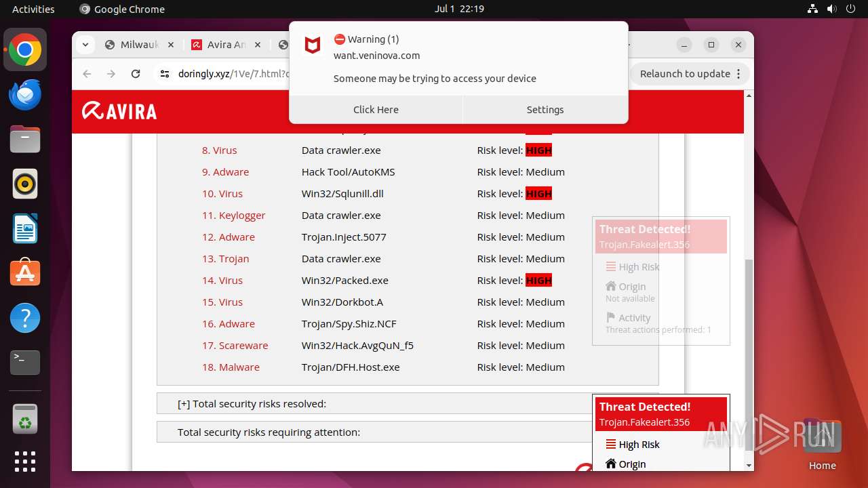Click the Origin home icon in popup

tap(611, 464)
